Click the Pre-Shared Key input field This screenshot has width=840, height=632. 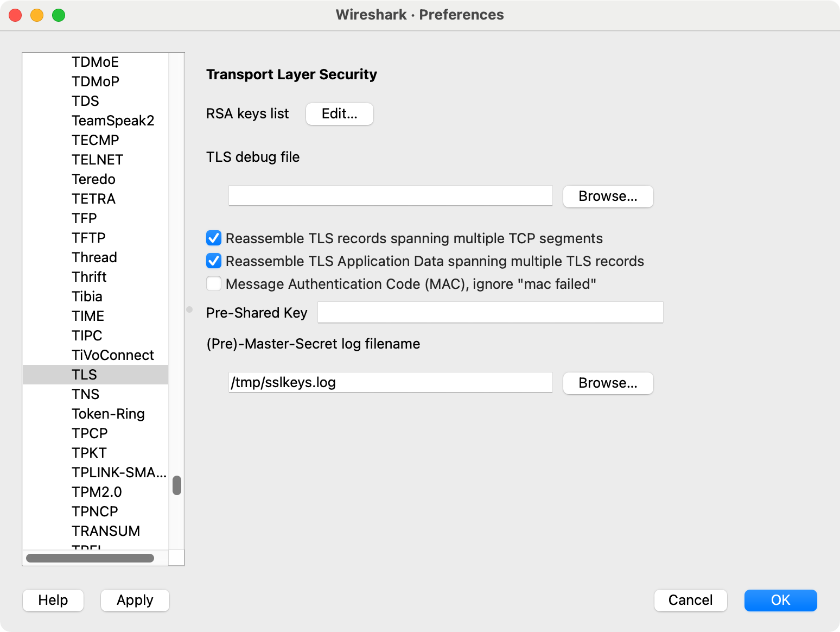(x=490, y=313)
